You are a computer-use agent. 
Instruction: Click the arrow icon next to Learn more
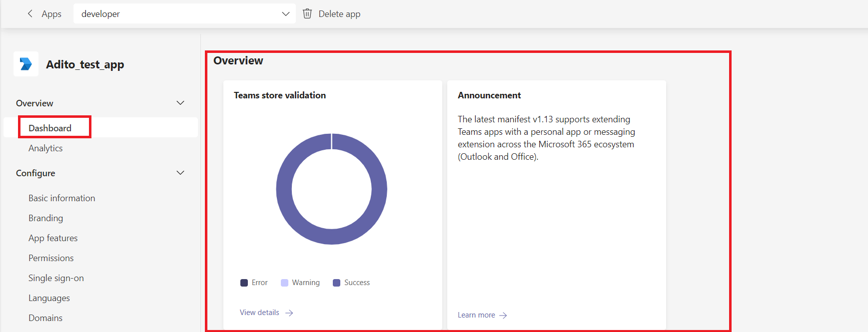pos(503,316)
